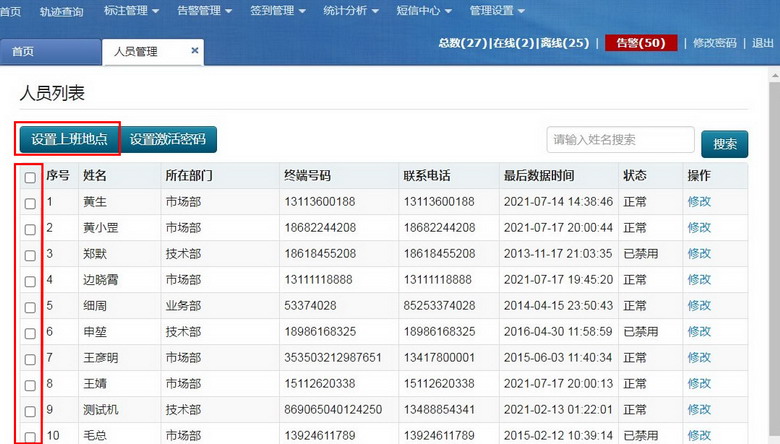Click the 终端号码 column header
780x444 pixels.
(307, 176)
